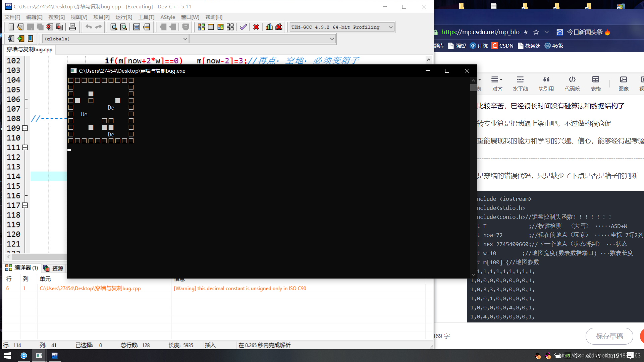Click the Print icon in Dev-C++ toolbar
The width and height of the screenshot is (644, 362).
(x=72, y=27)
